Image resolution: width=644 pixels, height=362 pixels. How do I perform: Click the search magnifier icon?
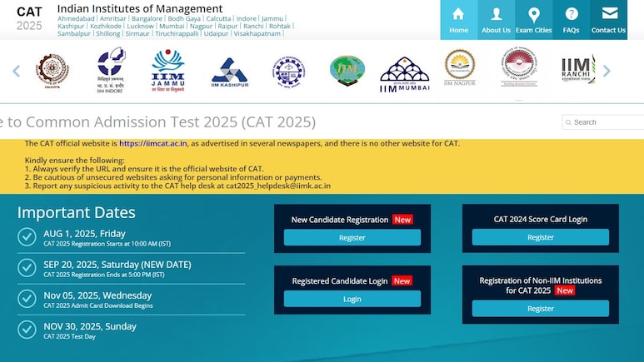(568, 122)
